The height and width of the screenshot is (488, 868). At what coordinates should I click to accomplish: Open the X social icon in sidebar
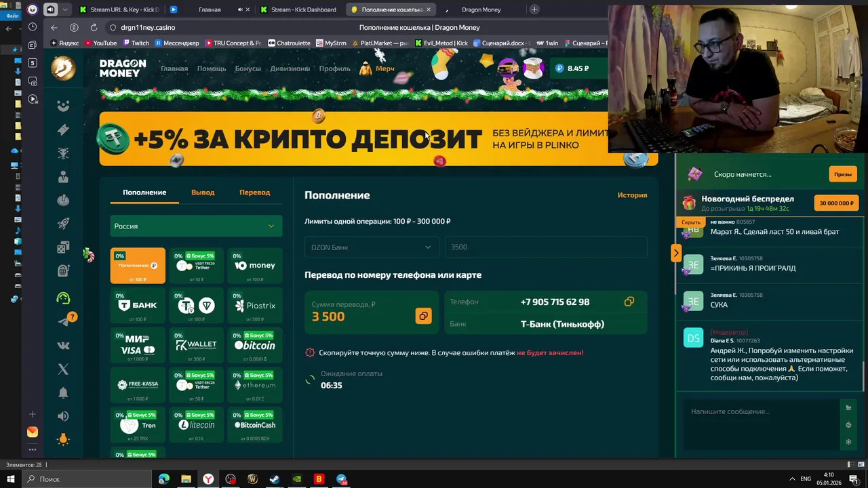pyautogui.click(x=63, y=369)
